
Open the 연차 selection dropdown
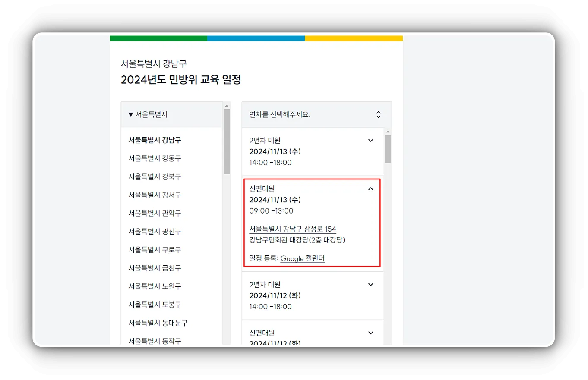coord(313,114)
